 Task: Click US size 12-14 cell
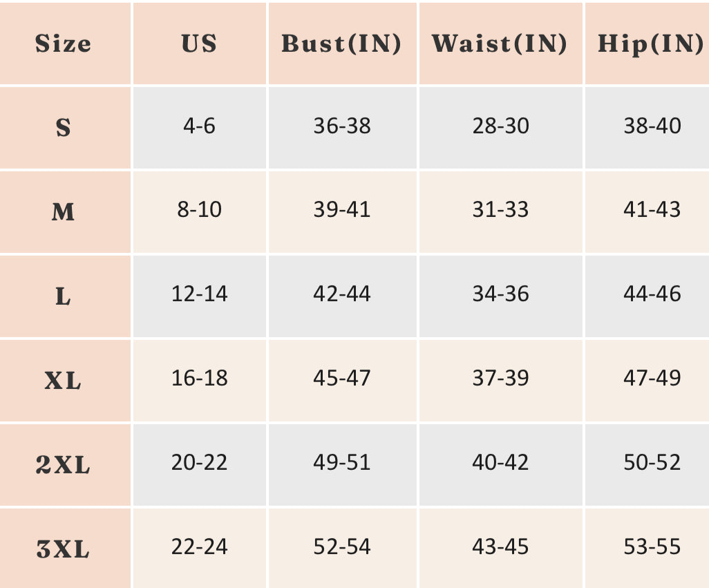pyautogui.click(x=199, y=294)
